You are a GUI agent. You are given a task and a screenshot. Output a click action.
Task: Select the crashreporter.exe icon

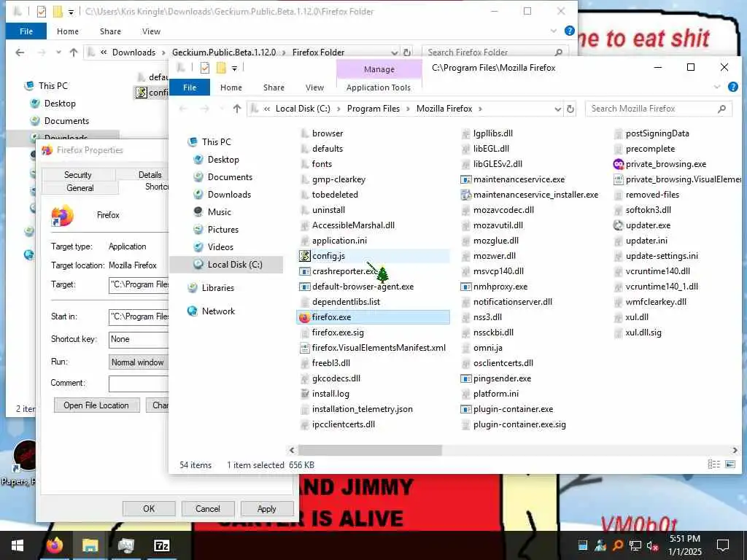(304, 271)
